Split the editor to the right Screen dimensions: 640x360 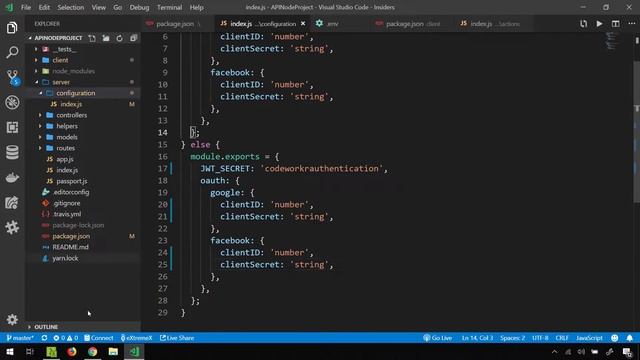pyautogui.click(x=616, y=24)
